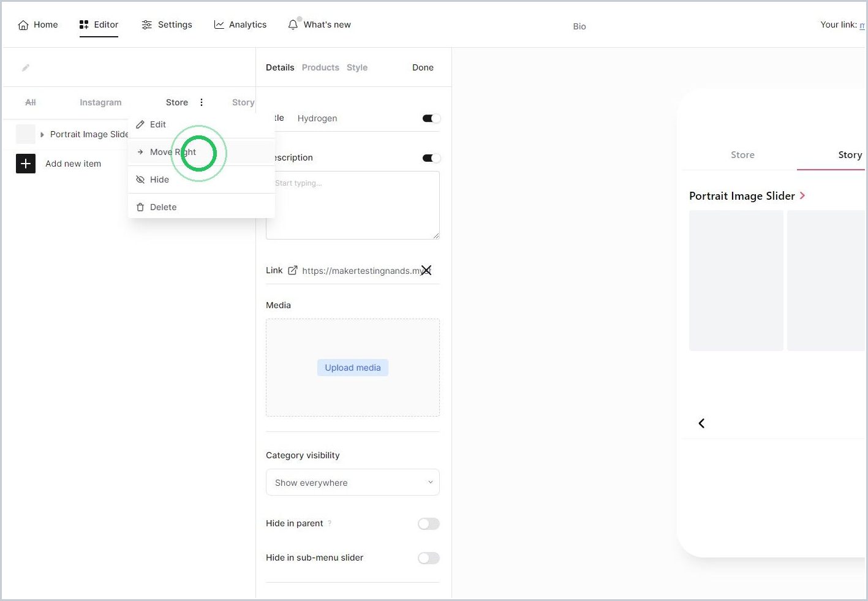Switch to the Products tab
The height and width of the screenshot is (601, 868).
(x=320, y=67)
